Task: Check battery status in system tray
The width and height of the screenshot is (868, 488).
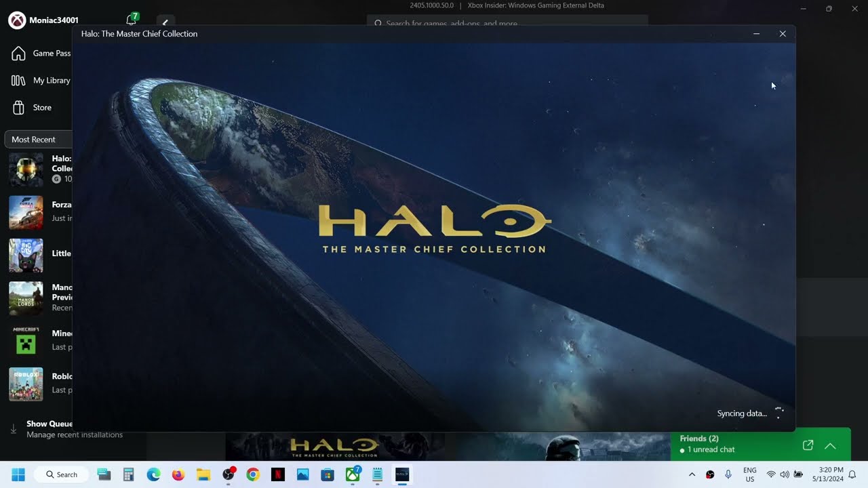Action: coord(798,474)
